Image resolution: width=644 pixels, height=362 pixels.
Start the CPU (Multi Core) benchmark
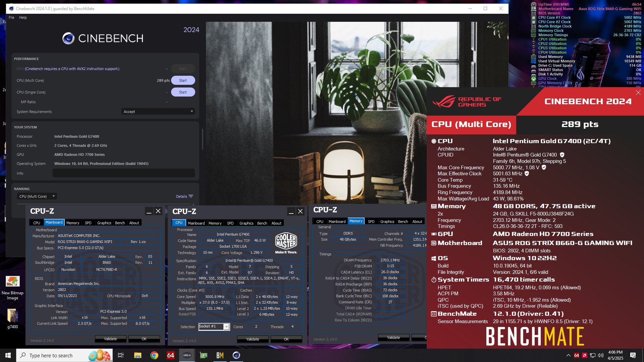[x=183, y=80]
